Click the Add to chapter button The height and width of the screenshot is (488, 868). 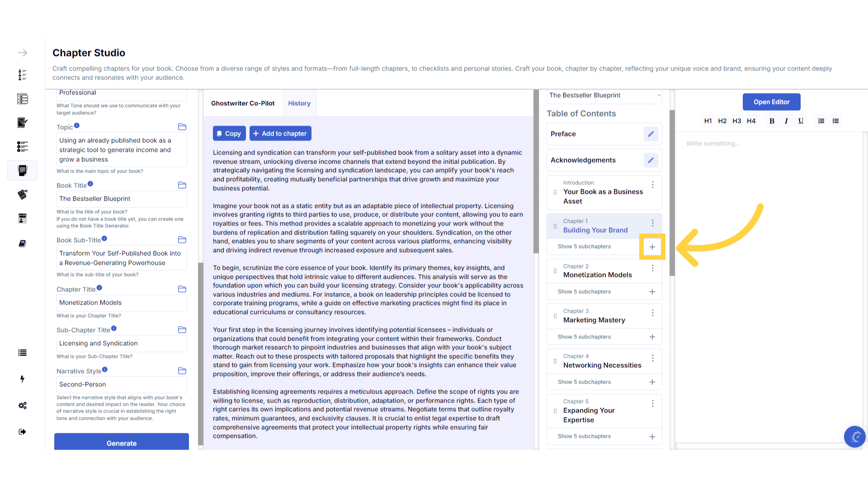pos(280,134)
